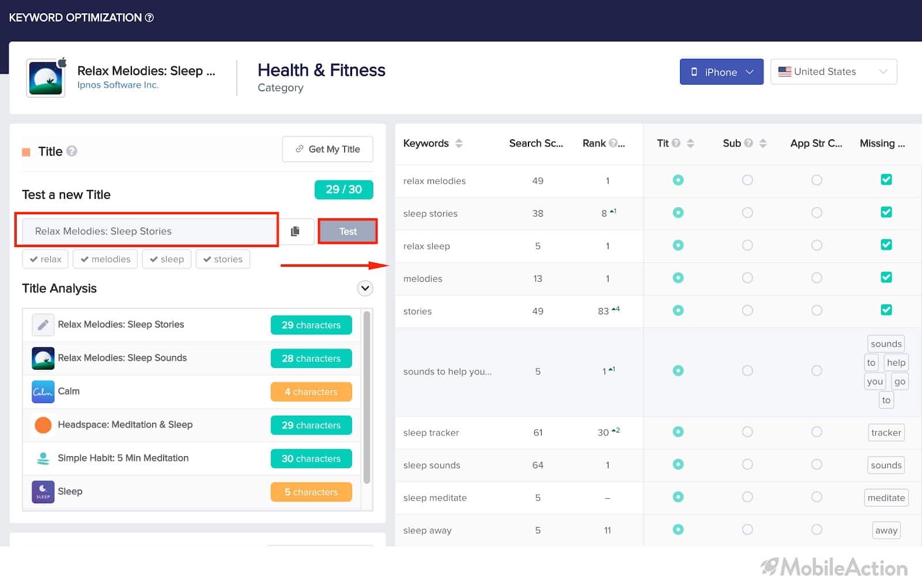Click the sleep keyword tag

click(x=167, y=259)
